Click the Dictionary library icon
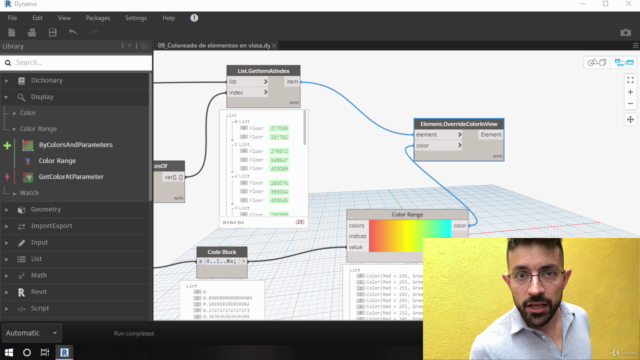Image resolution: width=640 pixels, height=360 pixels. coord(21,81)
